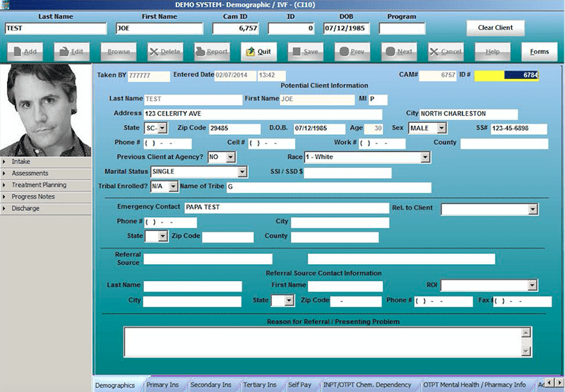Screen dimensions: 565x392
Task: Open the client State dropdown showing SC
Action: 162,128
